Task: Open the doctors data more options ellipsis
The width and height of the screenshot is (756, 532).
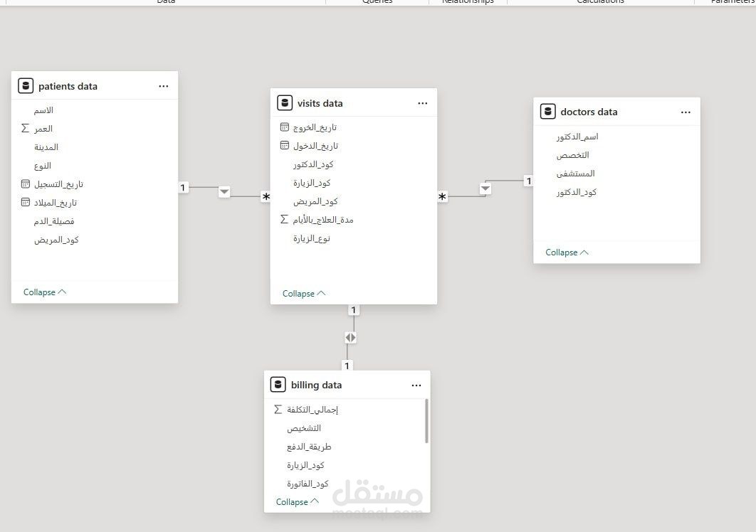Action: pyautogui.click(x=686, y=112)
